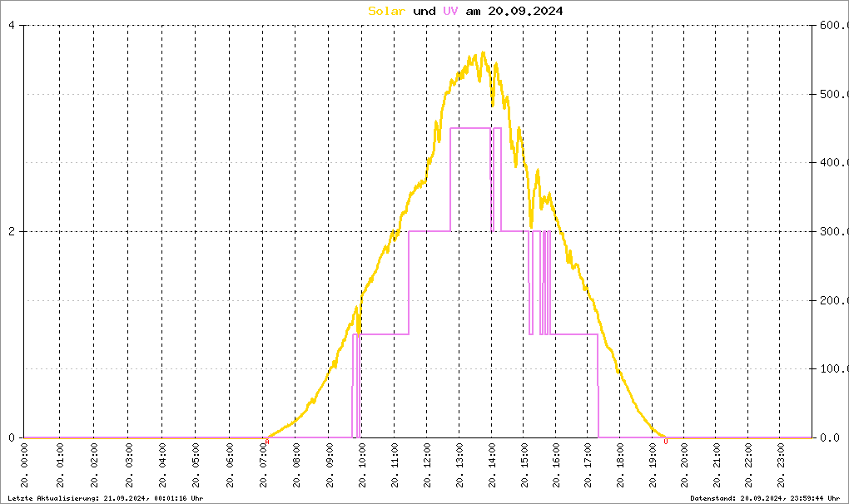Image resolution: width=849 pixels, height=504 pixels.
Task: Click the time label "20. 01:00"
Action: (60, 466)
